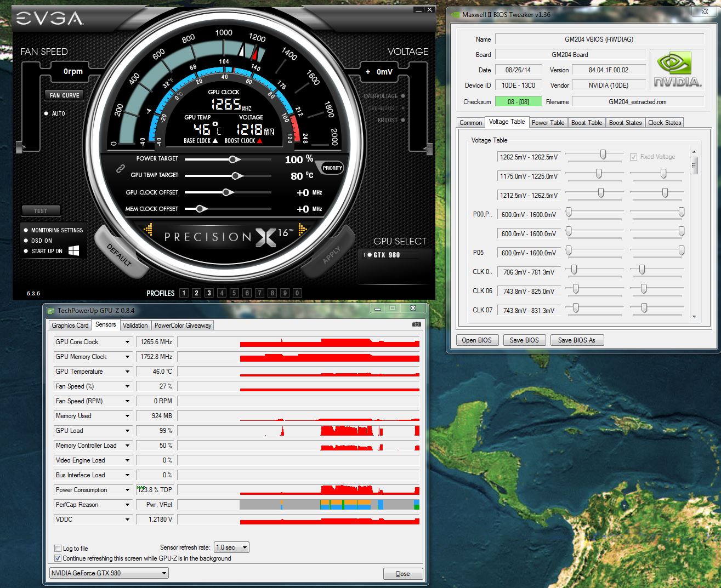Click the BIOS Filename field
Image resolution: width=721 pixels, height=588 pixels.
pos(638,101)
